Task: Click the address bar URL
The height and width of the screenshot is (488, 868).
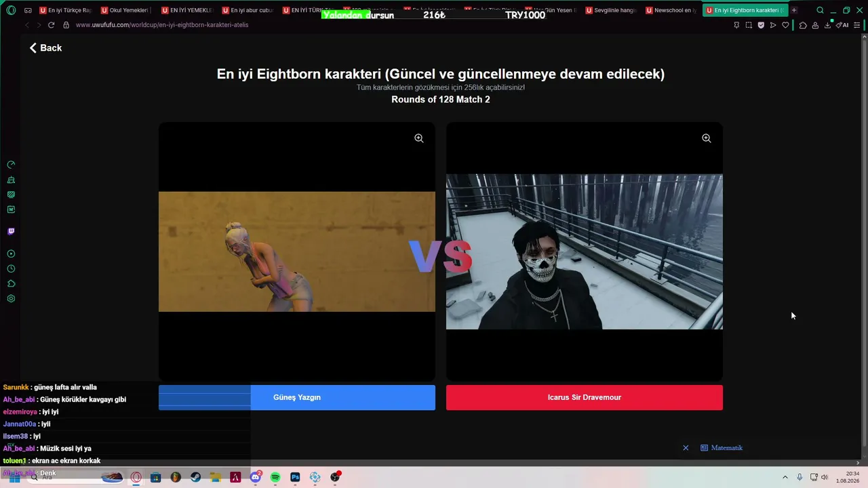Action: 162,25
